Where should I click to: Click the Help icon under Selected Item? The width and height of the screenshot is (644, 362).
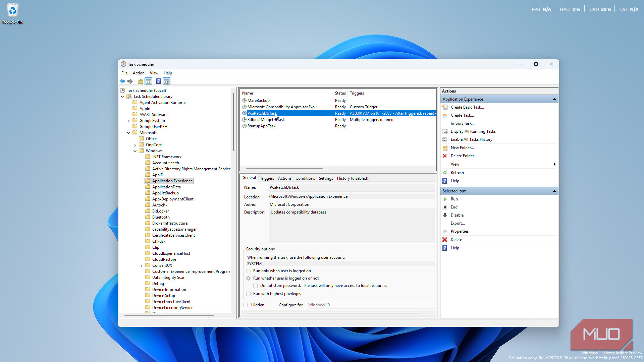coord(445,248)
